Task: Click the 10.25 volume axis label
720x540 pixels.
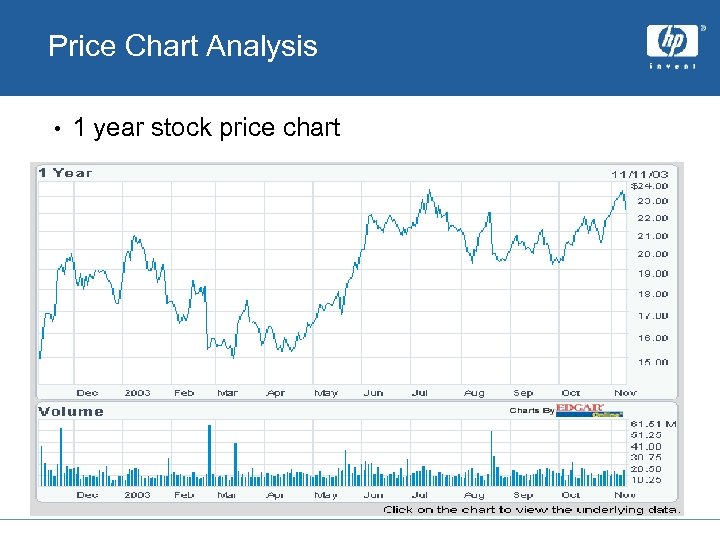Action: coord(645,480)
